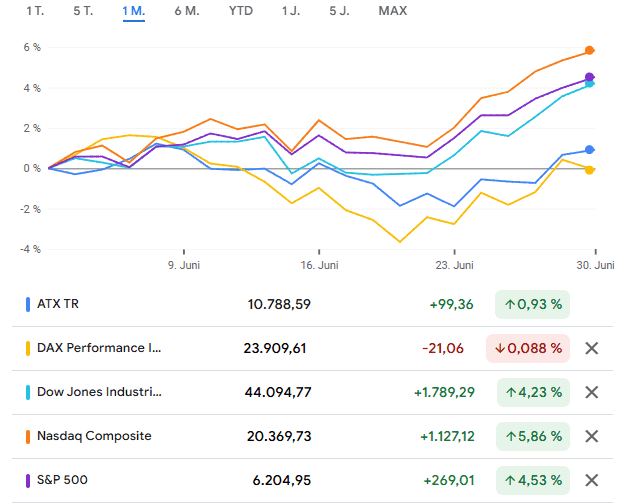Switch to the 6 M. range tab
Image resolution: width=618 pixels, height=504 pixels.
(187, 11)
